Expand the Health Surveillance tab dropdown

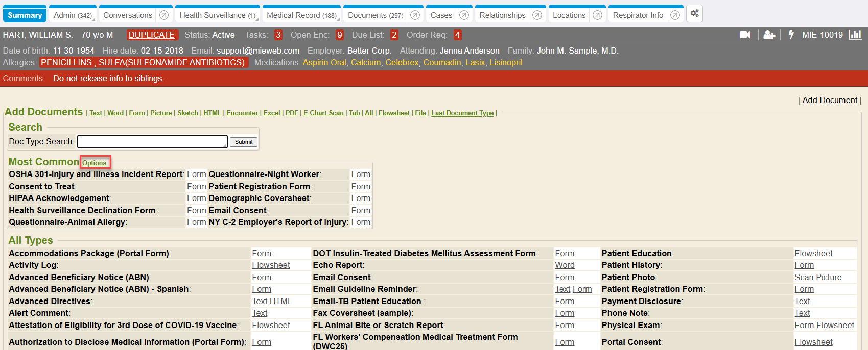pyautogui.click(x=257, y=19)
